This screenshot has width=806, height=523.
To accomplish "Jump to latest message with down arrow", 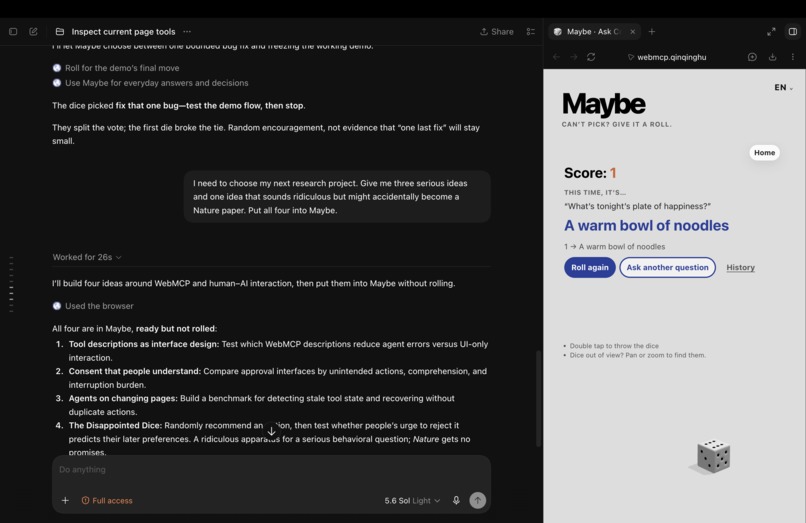I will coord(271,431).
